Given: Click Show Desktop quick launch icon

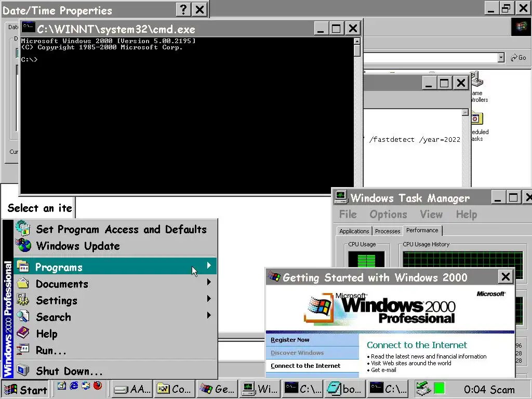Looking at the screenshot, I should pyautogui.click(x=62, y=386).
